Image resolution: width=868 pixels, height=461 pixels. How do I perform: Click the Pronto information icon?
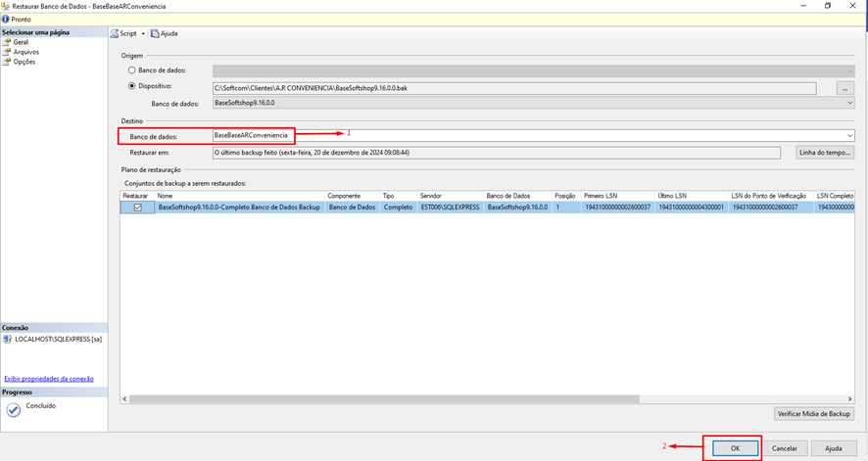(6, 19)
